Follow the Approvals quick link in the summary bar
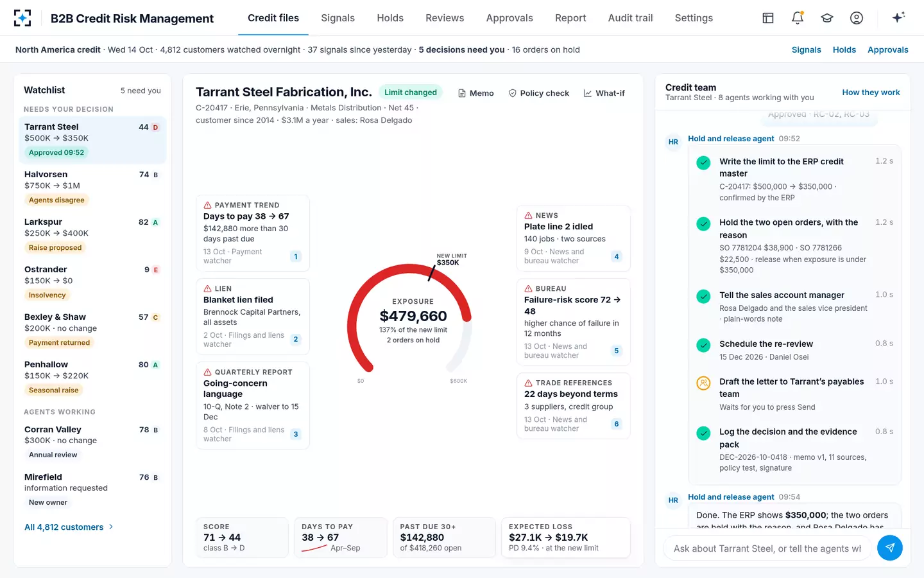The width and height of the screenshot is (924, 578). [x=888, y=49]
